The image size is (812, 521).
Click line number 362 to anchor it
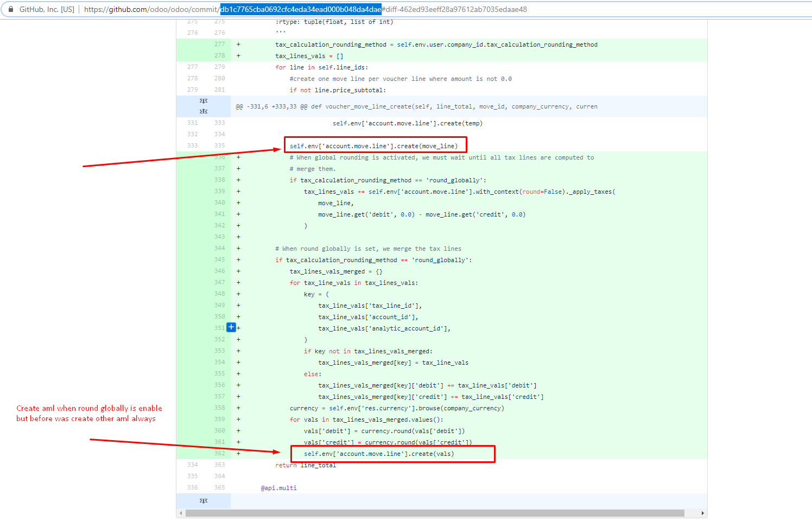tap(219, 453)
